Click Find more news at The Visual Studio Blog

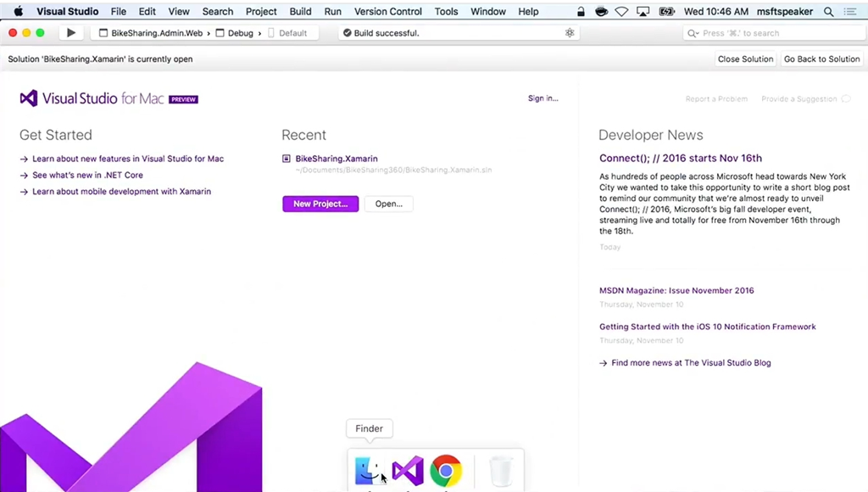(x=691, y=363)
